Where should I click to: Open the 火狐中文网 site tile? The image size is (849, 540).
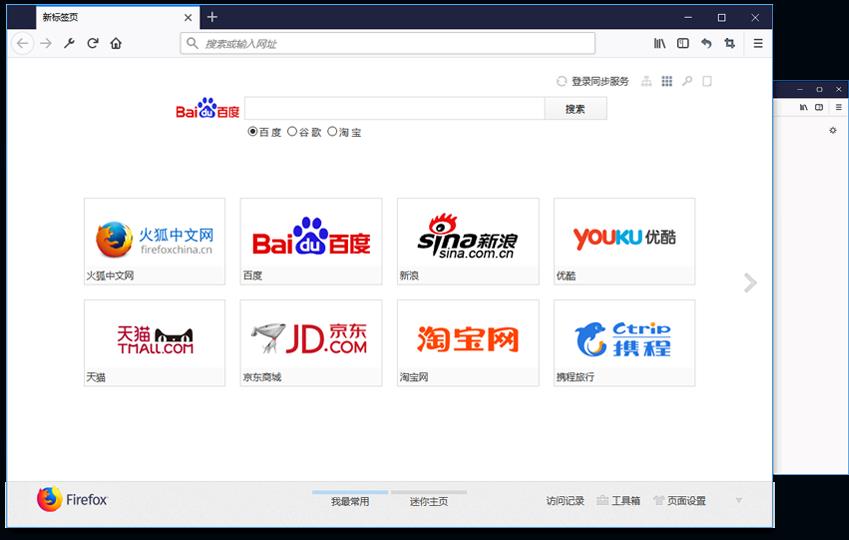pyautogui.click(x=154, y=242)
